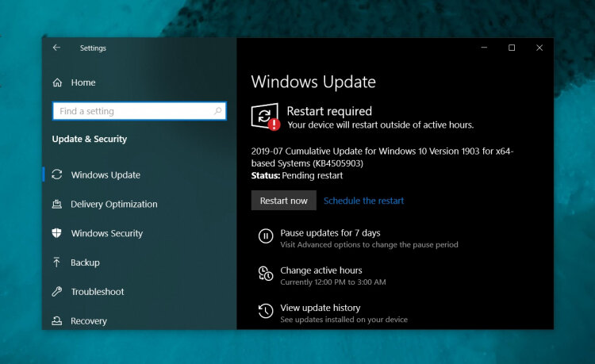Image resolution: width=595 pixels, height=364 pixels.
Task: Click 'See updates installed on your device' text
Action: 344,320
